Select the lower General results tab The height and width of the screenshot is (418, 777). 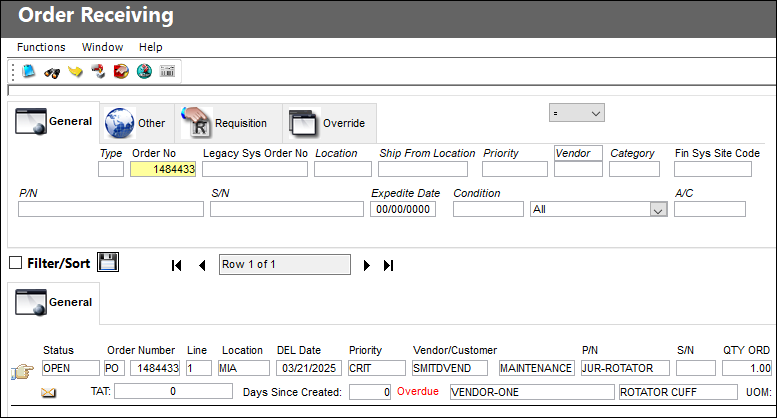point(54,302)
